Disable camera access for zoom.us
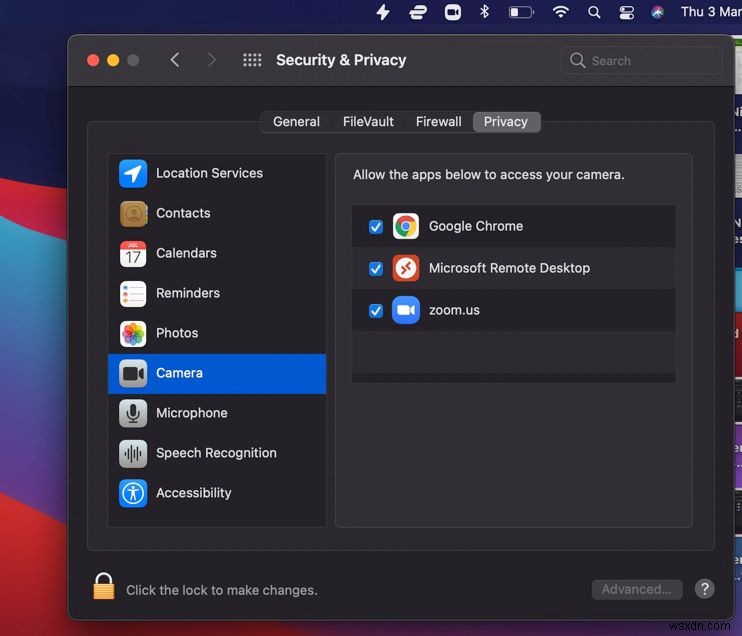The width and height of the screenshot is (742, 636). 376,311
